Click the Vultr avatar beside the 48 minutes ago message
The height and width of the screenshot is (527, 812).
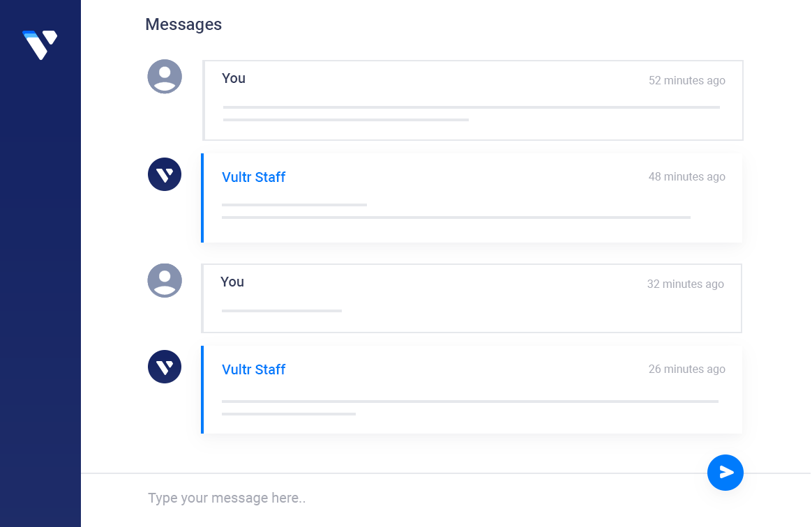point(165,174)
